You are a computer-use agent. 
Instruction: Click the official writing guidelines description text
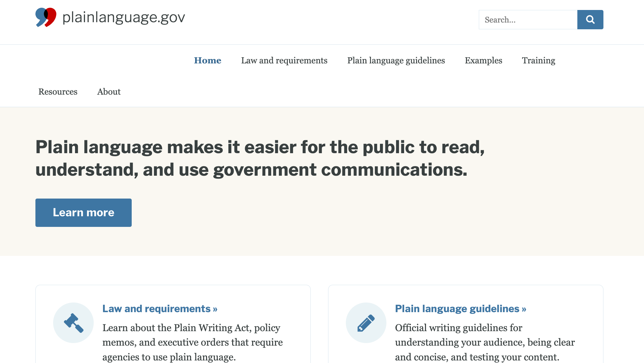[x=485, y=342]
